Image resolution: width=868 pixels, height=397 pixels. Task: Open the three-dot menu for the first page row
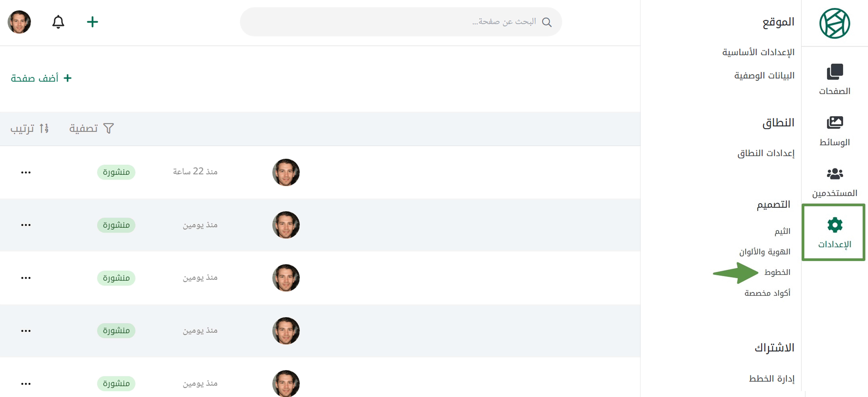tap(26, 172)
